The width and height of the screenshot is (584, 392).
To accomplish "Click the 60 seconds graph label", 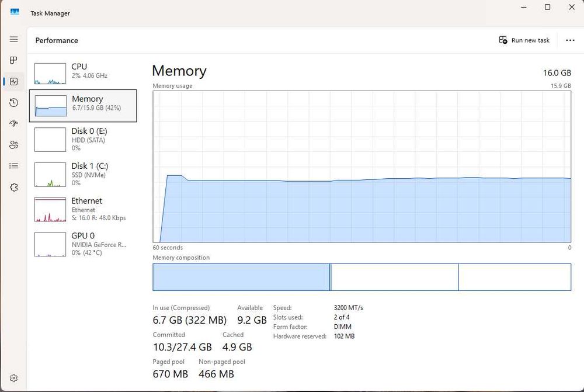I will point(168,248).
